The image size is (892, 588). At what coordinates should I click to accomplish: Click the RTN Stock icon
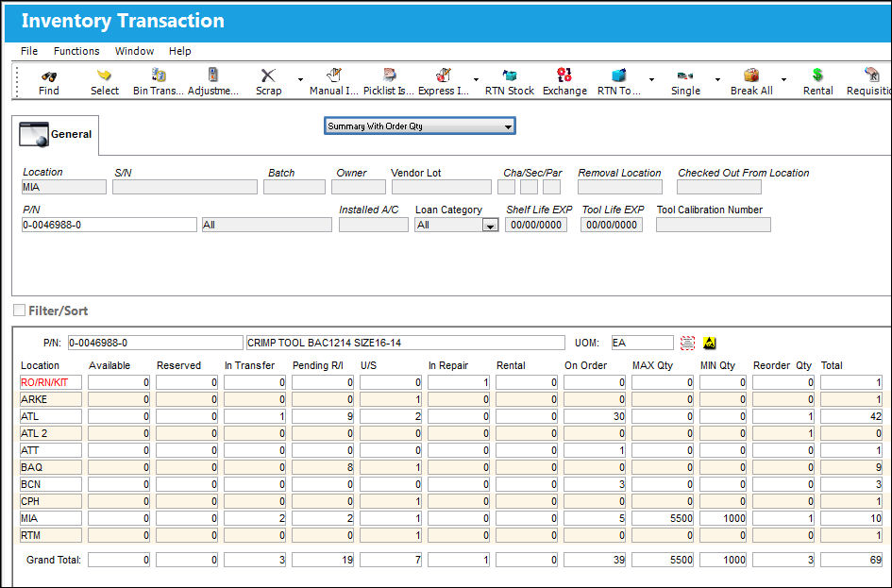tap(510, 76)
